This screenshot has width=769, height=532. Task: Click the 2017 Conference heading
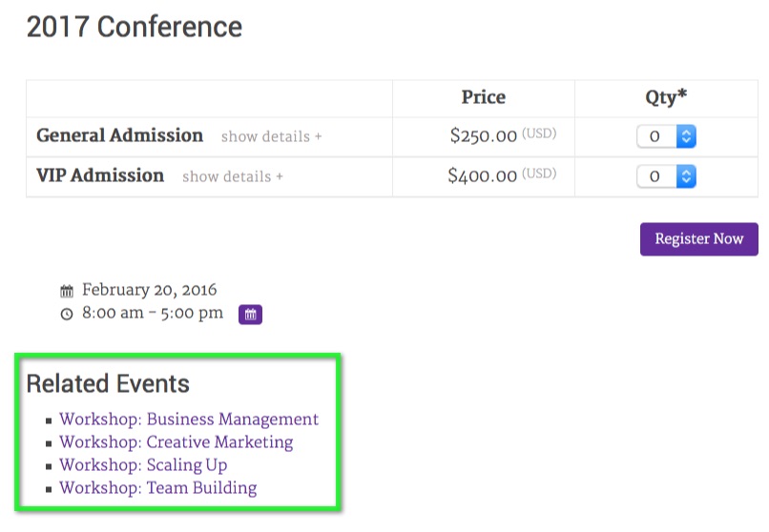pyautogui.click(x=135, y=27)
